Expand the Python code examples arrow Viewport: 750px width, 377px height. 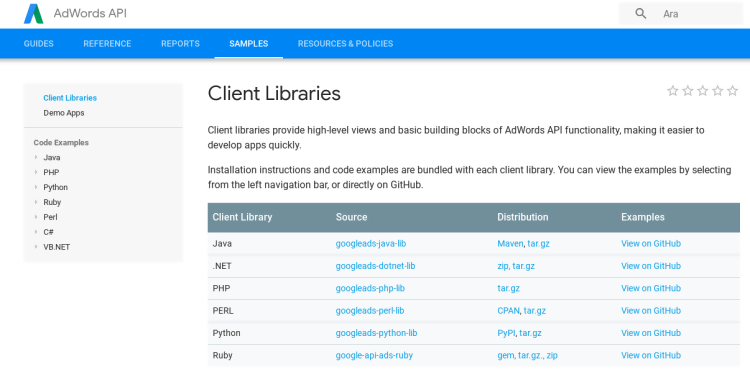pos(36,187)
